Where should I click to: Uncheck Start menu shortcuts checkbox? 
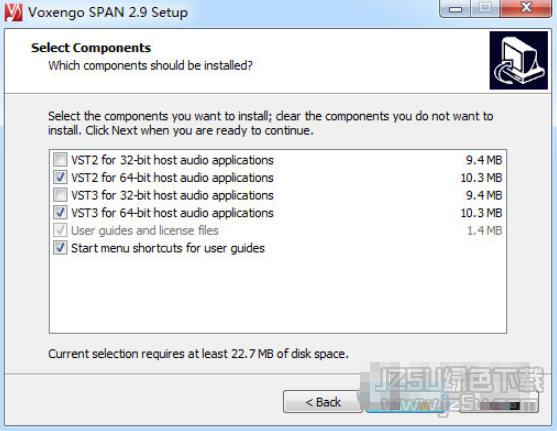[60, 248]
